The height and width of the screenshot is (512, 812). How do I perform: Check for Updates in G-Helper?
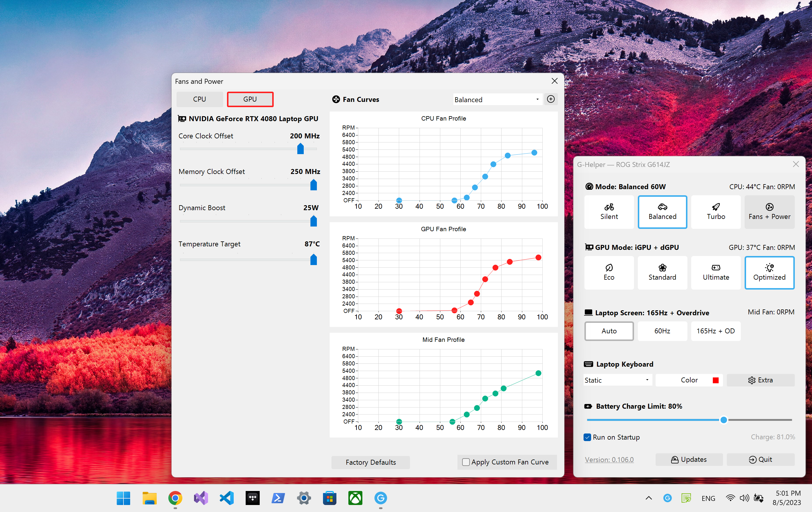689,459
